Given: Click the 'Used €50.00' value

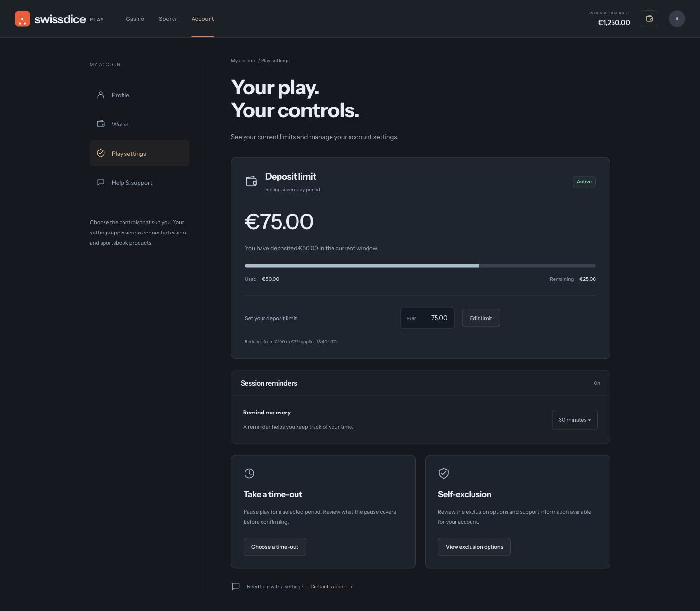Looking at the screenshot, I should tap(262, 279).
